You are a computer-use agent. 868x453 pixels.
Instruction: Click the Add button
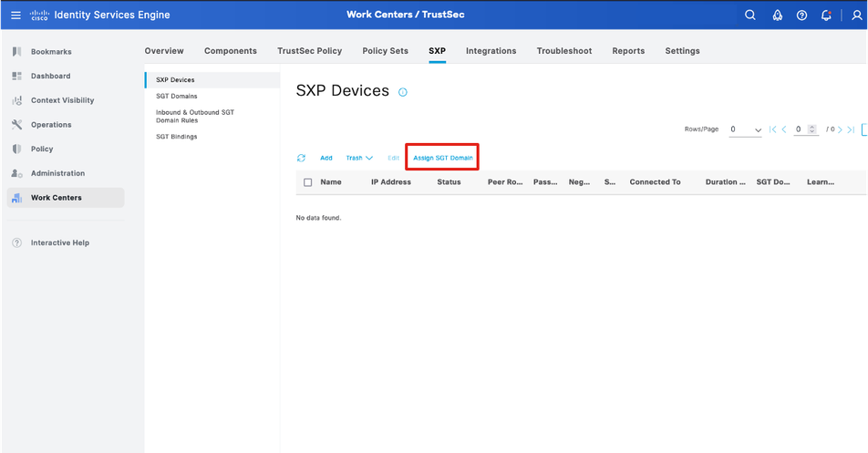click(x=326, y=159)
